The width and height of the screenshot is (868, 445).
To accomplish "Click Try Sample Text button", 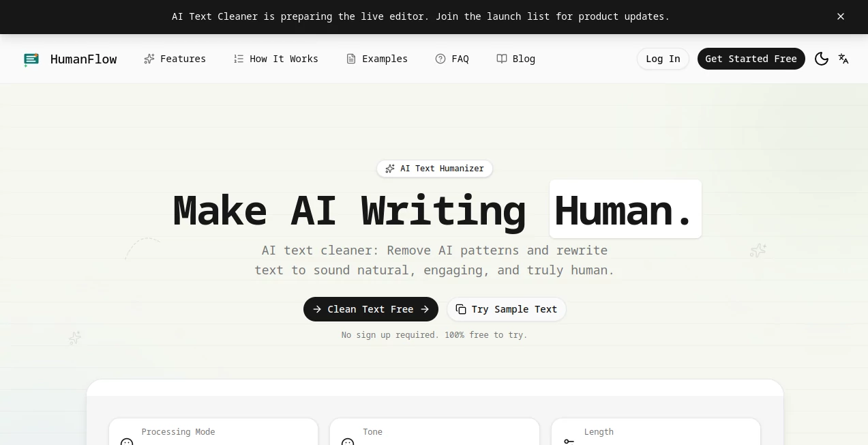I will point(507,309).
